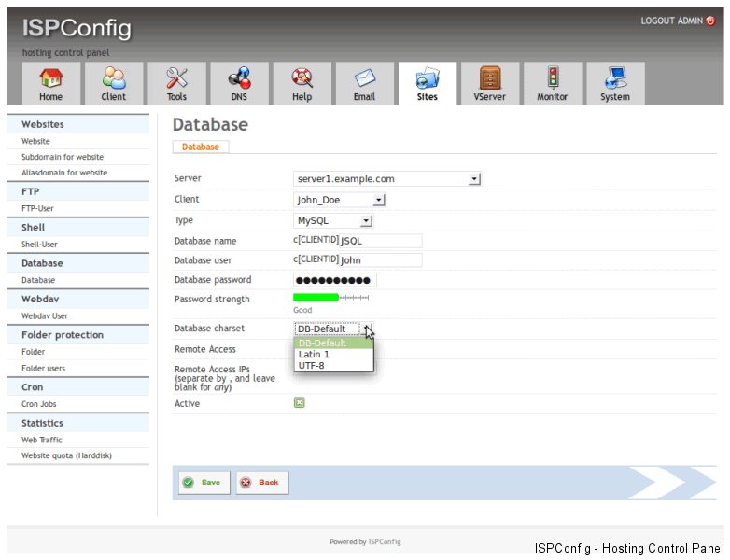Open the Client module icon
The width and height of the screenshot is (730, 560).
tap(114, 77)
